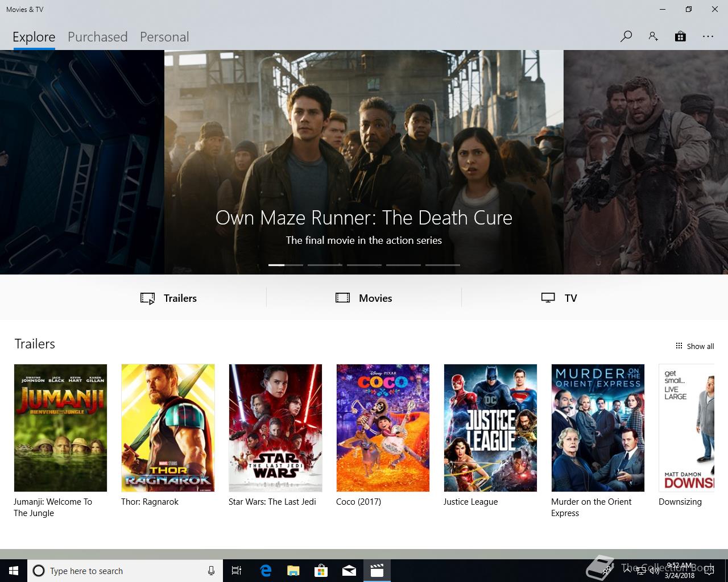Image resolution: width=728 pixels, height=582 pixels.
Task: Open Task View on the taskbar
Action: 237,571
